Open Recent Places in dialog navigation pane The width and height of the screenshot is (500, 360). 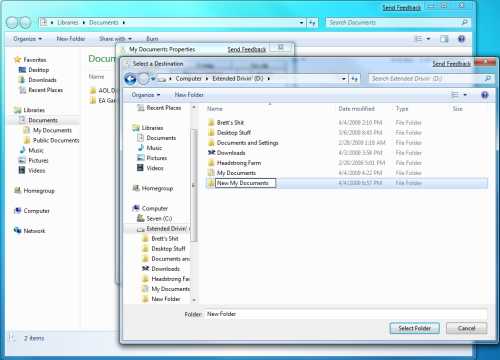164,108
